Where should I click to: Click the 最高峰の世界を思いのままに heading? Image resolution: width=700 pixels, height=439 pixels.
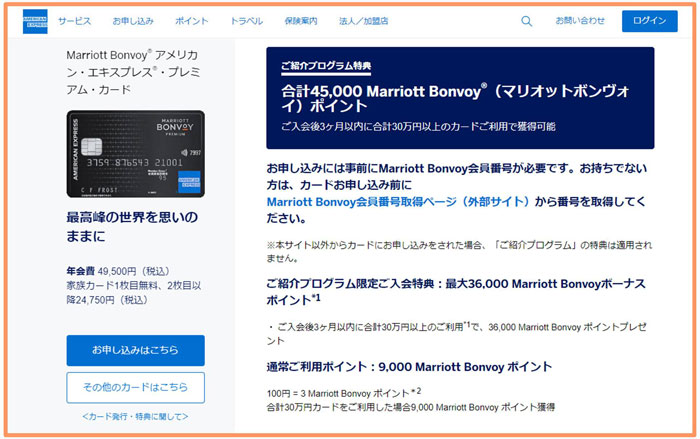[x=132, y=227]
